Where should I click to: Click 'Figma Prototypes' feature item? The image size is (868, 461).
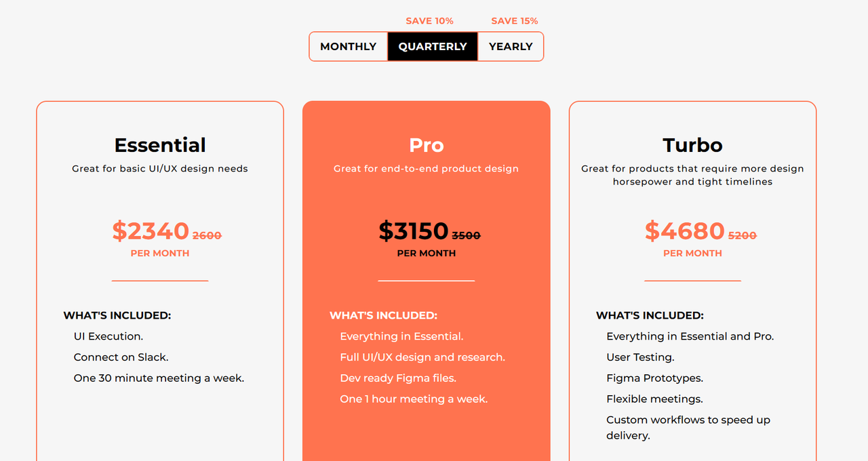(654, 378)
